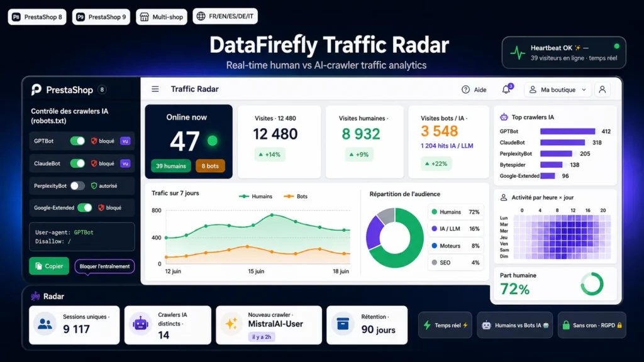The width and height of the screenshot is (644, 362).
Task: Click the robots.txt code box
Action: pyautogui.click(x=82, y=237)
